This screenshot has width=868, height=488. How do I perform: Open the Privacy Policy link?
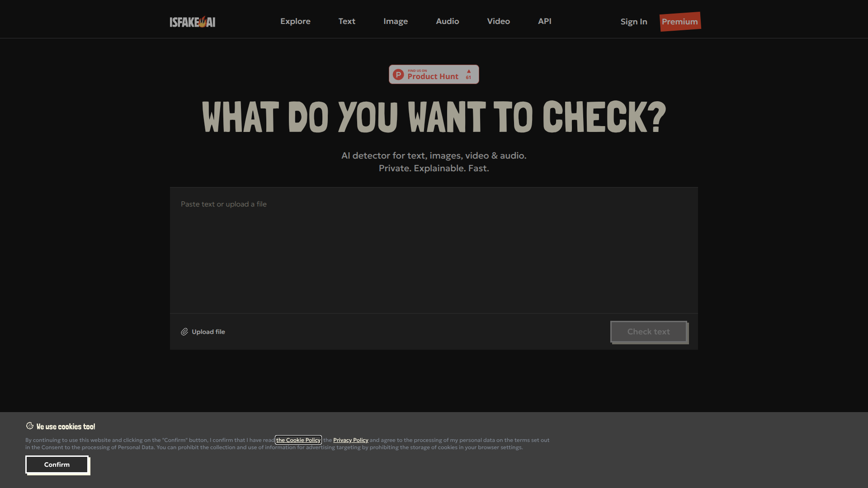(x=351, y=440)
